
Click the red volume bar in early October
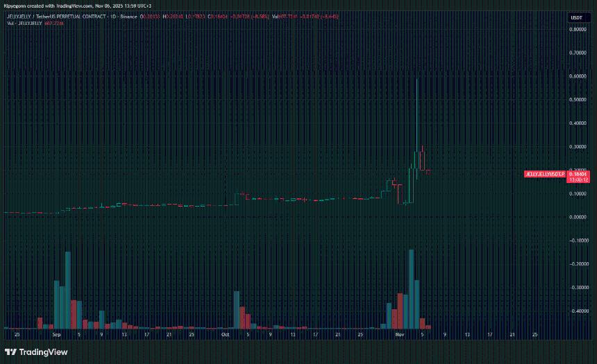pyautogui.click(x=242, y=317)
